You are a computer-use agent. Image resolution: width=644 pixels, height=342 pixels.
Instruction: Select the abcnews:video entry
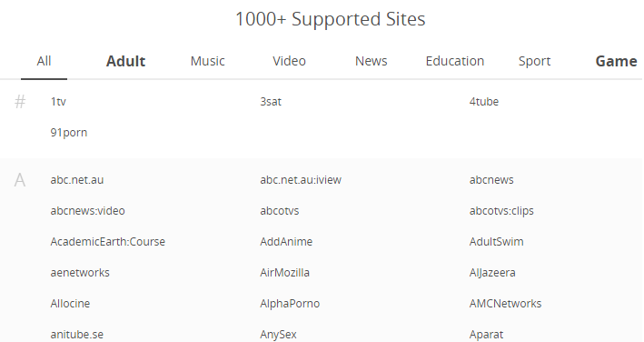87,210
